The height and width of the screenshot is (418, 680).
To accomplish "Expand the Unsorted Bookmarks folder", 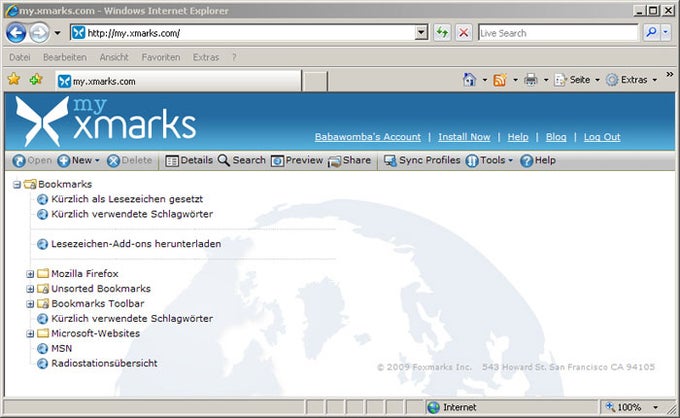I will click(30, 289).
